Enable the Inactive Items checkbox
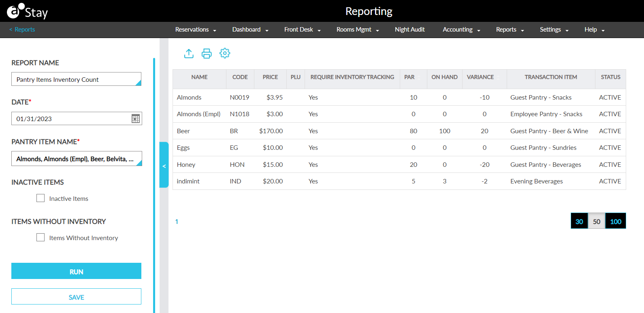 click(x=41, y=198)
